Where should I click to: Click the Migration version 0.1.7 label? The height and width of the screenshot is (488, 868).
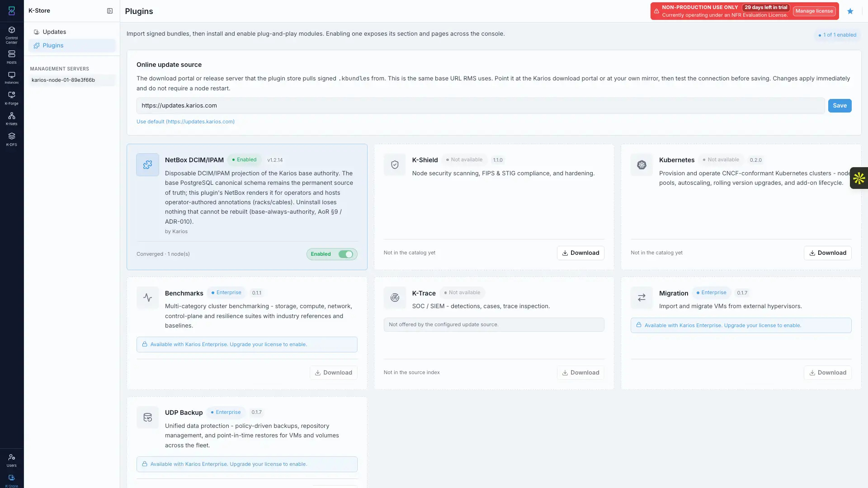(742, 293)
